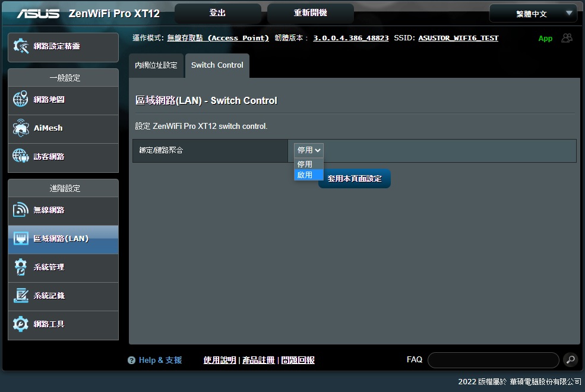This screenshot has width=585, height=392.
Task: Click the 網路工具 network tools icon
Action: point(21,324)
